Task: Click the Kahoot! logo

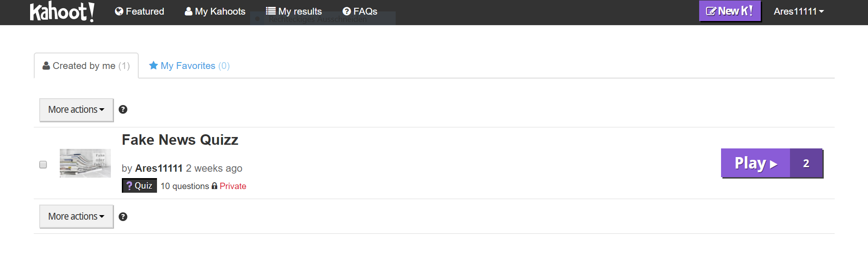Action: (x=62, y=11)
